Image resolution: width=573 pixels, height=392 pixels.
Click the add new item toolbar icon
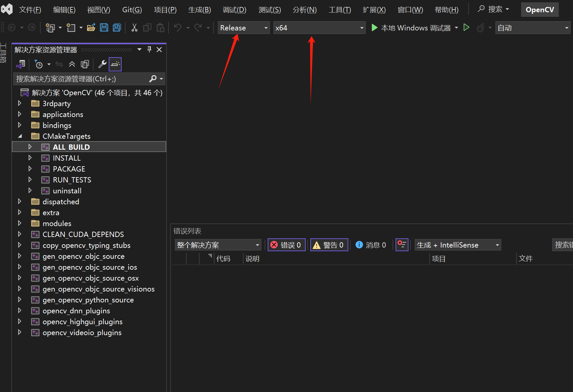click(x=71, y=28)
